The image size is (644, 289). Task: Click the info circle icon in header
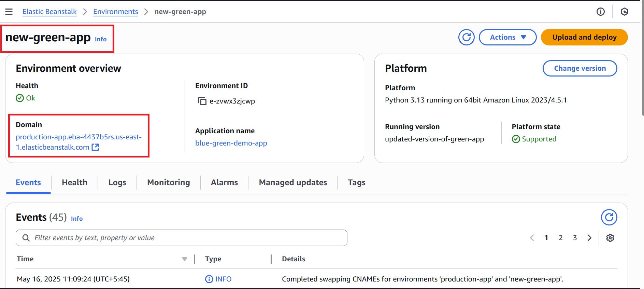600,12
